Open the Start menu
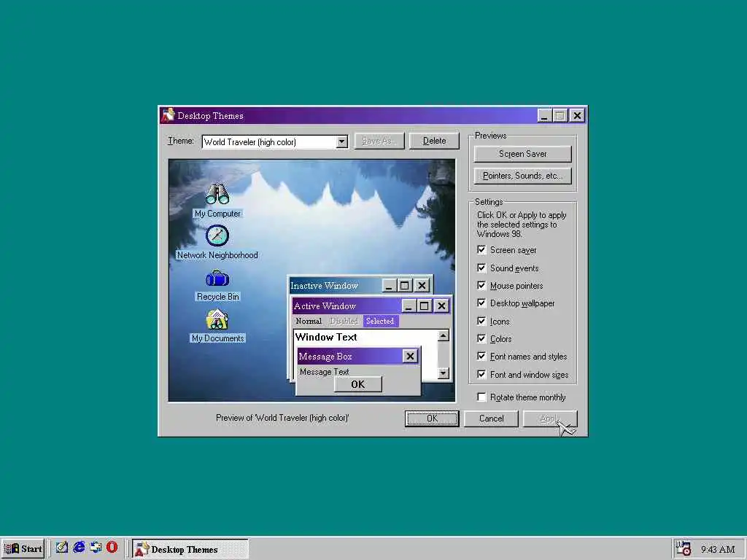The image size is (747, 560). click(x=23, y=548)
